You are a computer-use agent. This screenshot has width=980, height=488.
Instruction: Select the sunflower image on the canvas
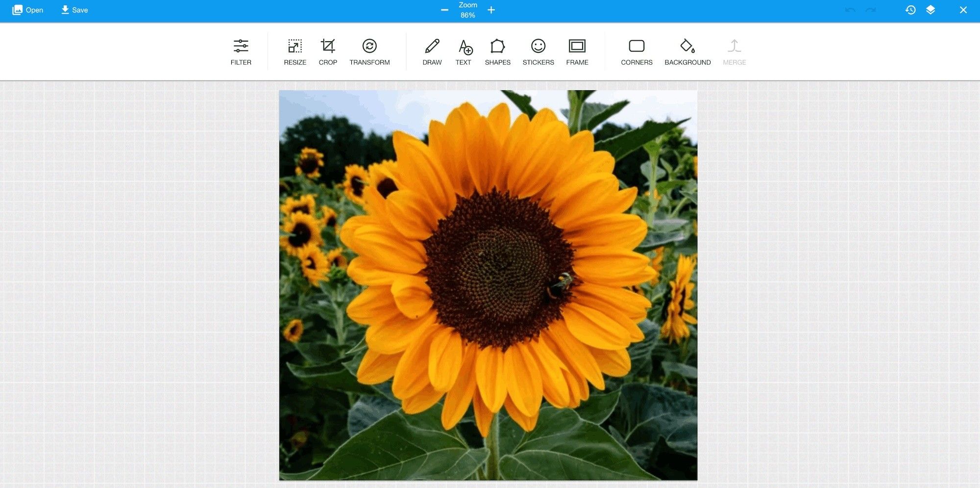(x=488, y=284)
